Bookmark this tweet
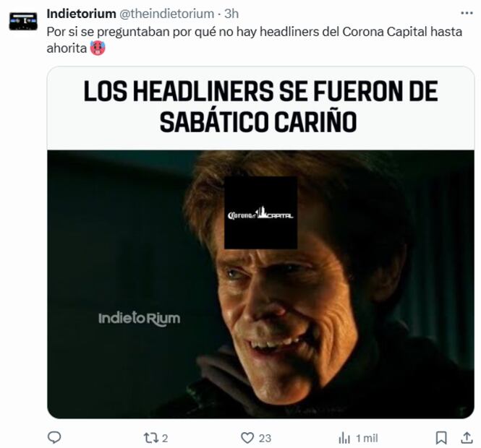481x448 pixels. [x=441, y=438]
